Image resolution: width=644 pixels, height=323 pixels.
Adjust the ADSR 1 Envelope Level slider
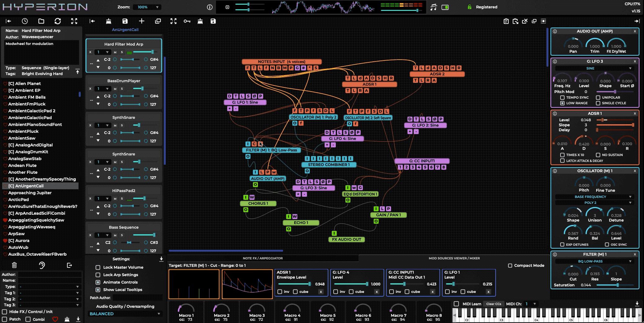295,284
